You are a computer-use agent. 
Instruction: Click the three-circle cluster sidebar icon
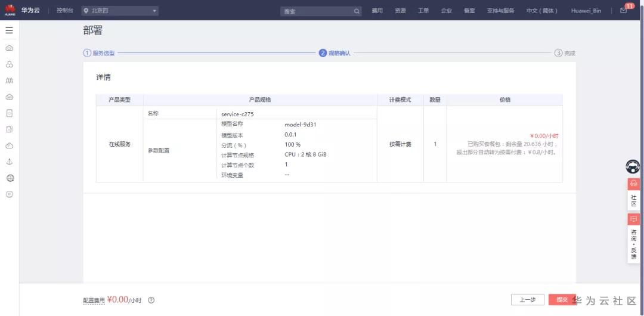[x=10, y=64]
